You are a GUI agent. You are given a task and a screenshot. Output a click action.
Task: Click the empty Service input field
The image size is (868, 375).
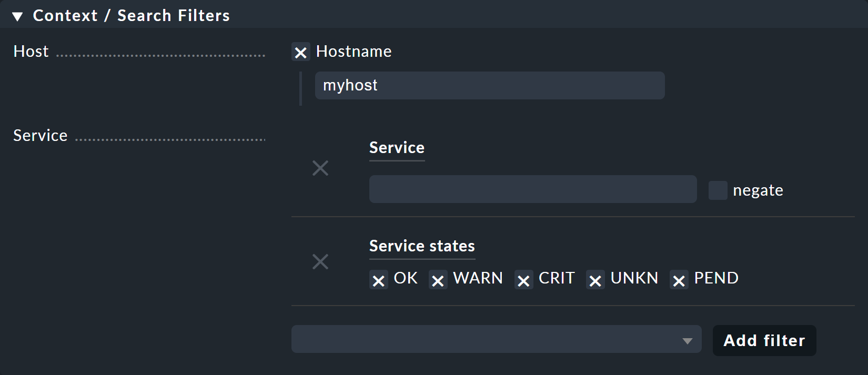coord(532,189)
